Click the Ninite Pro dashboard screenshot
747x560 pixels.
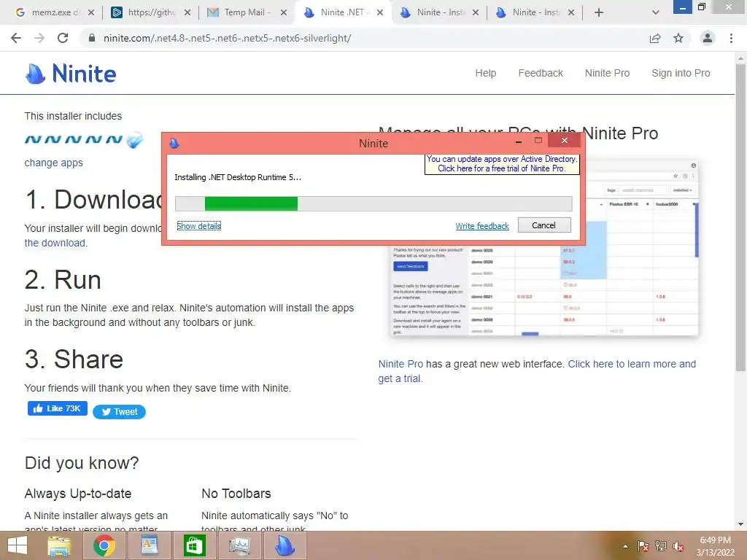(x=544, y=290)
